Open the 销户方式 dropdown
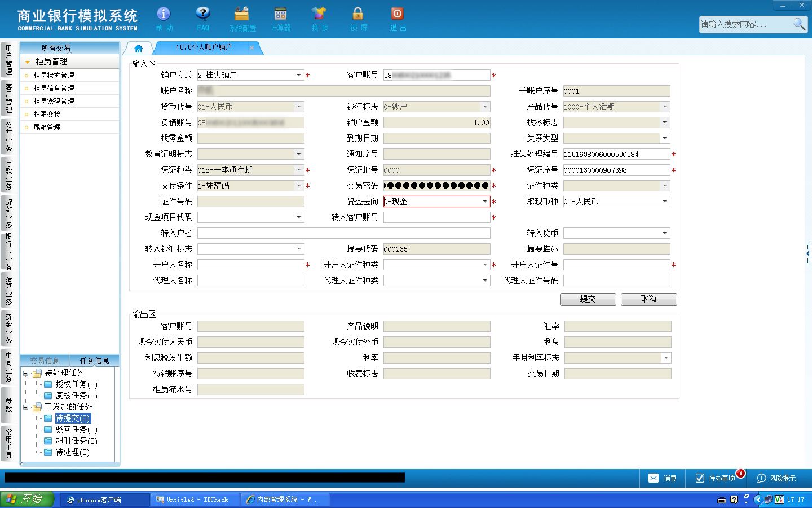812x508 pixels. [x=299, y=75]
